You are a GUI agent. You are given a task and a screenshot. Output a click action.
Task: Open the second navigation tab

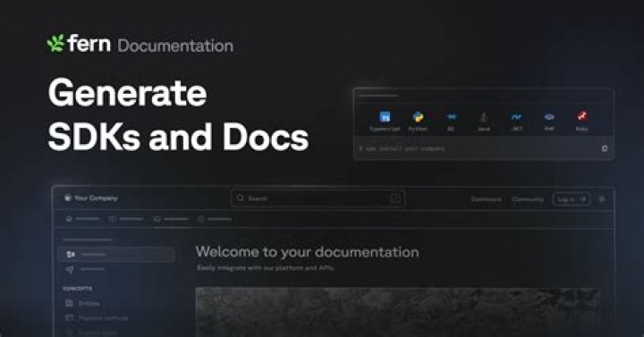click(x=126, y=219)
